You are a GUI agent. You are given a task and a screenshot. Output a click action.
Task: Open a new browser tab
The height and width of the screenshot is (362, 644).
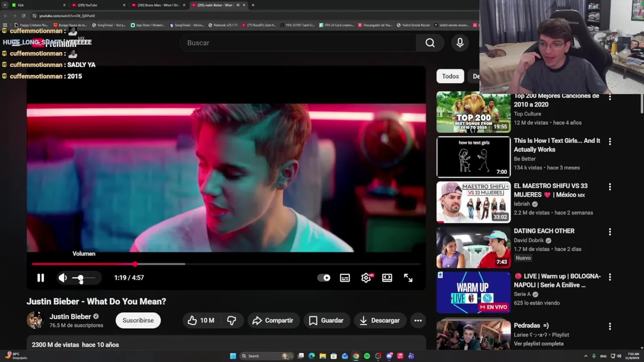(253, 5)
